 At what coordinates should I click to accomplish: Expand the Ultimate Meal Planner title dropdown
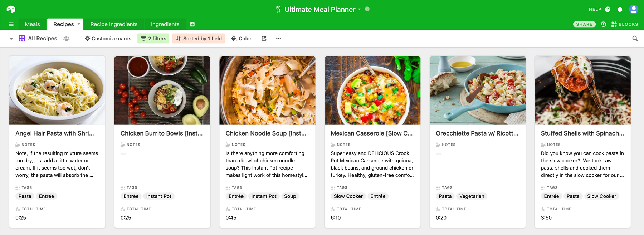coord(360,9)
